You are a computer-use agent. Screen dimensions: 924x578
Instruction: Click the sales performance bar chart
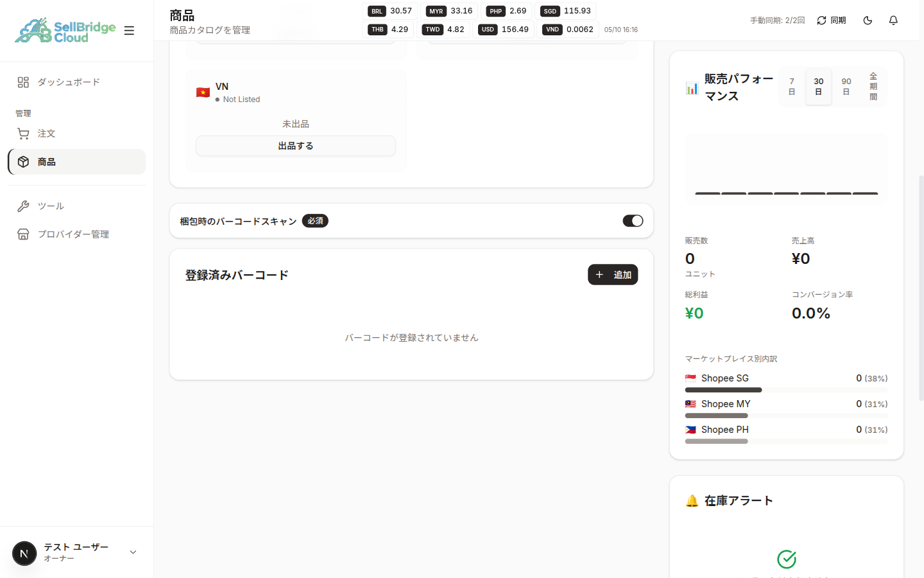pyautogui.click(x=787, y=170)
